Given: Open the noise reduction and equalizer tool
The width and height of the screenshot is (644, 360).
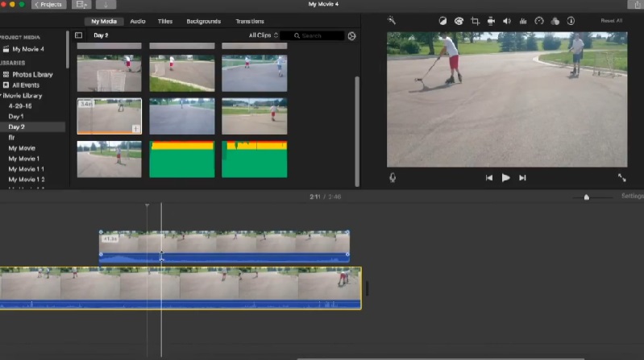Looking at the screenshot, I should [x=523, y=21].
